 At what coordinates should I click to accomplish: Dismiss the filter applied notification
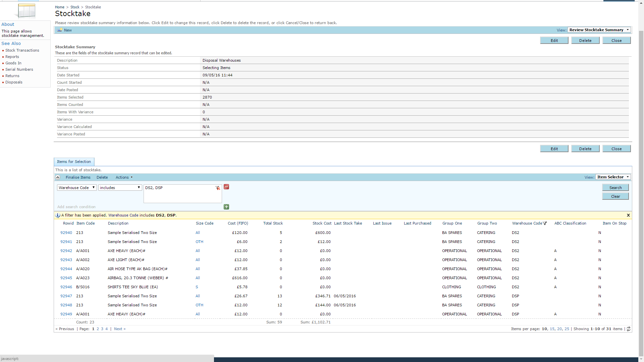click(628, 215)
